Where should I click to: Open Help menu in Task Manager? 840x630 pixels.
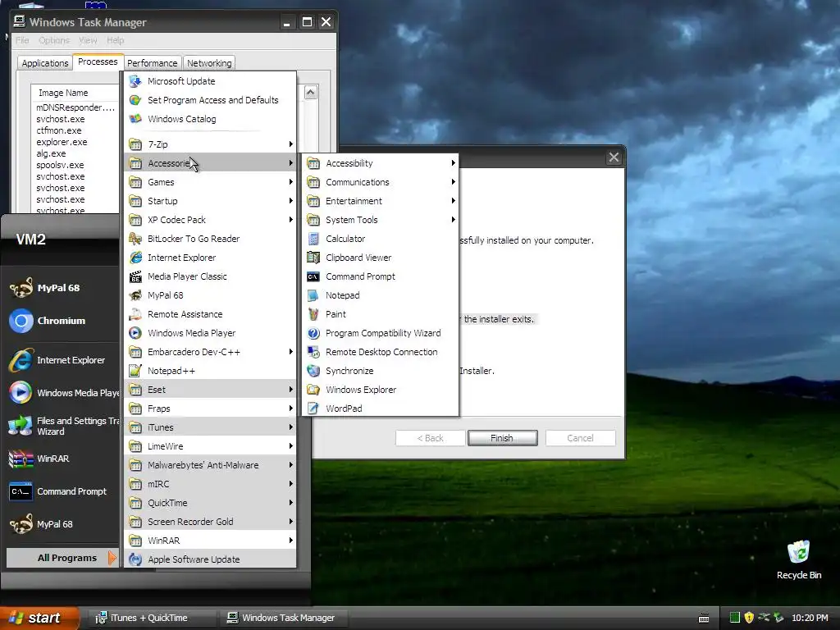tap(115, 40)
